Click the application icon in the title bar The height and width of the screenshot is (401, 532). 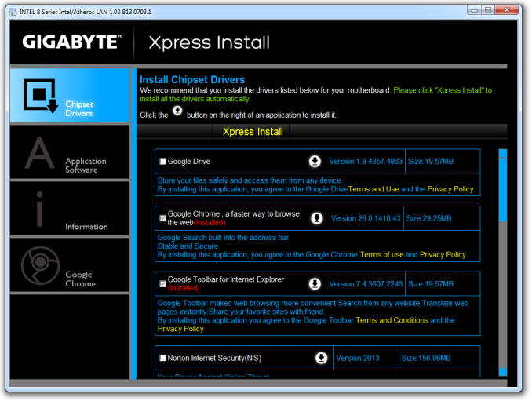13,12
